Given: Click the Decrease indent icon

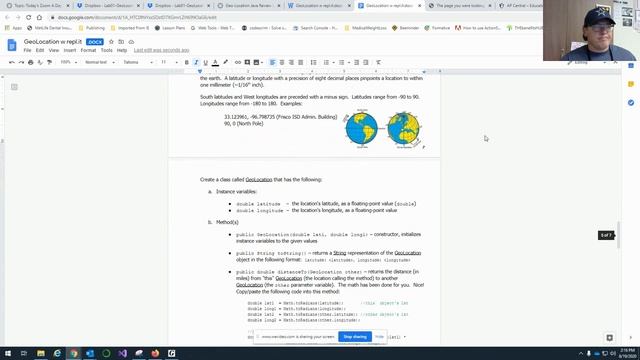Looking at the screenshot, I should (x=356, y=62).
